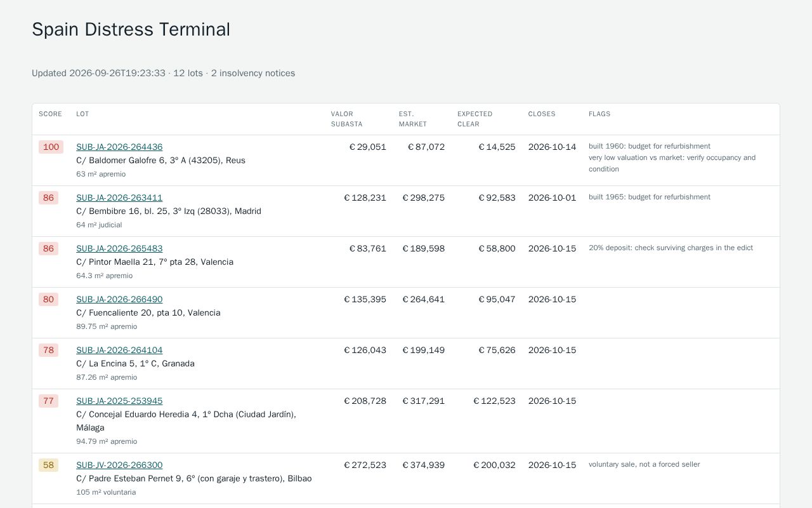Click the closing date 2026-10-01
Image resolution: width=812 pixels, height=508 pixels.
(552, 198)
